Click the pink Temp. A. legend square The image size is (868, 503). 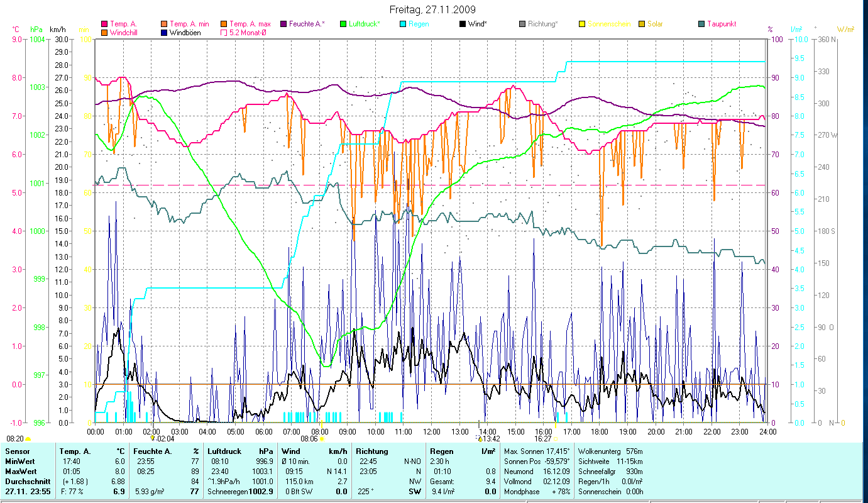pos(104,25)
